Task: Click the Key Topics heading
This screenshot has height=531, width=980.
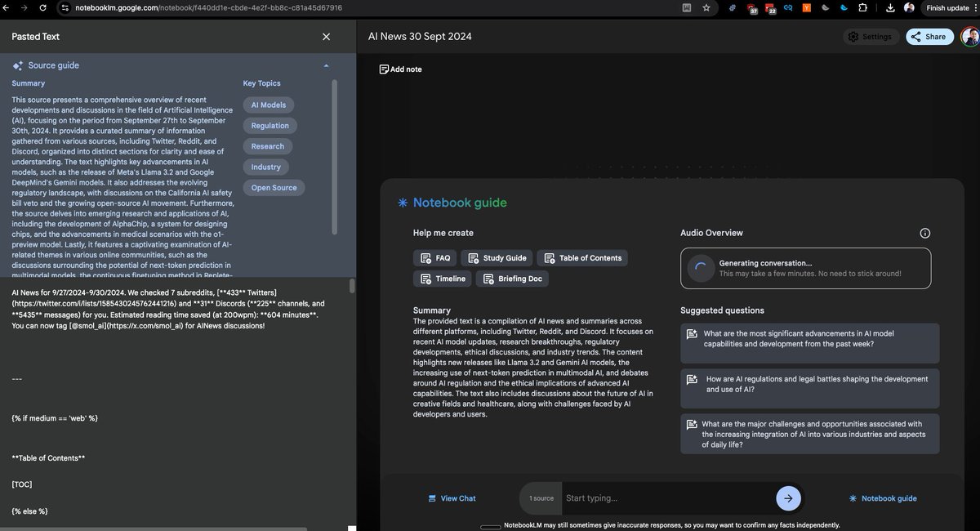Action: 261,83
